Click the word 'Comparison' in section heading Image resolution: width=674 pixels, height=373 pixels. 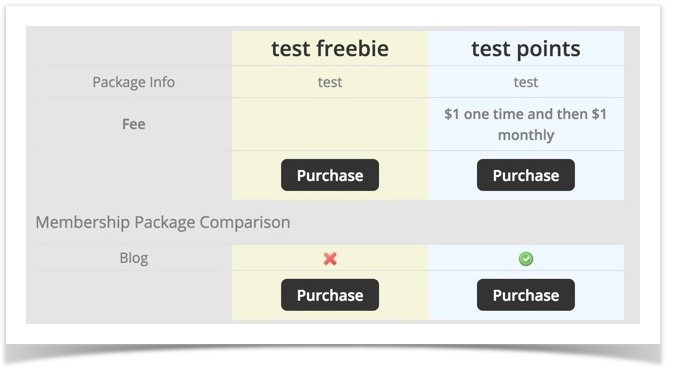(x=245, y=223)
